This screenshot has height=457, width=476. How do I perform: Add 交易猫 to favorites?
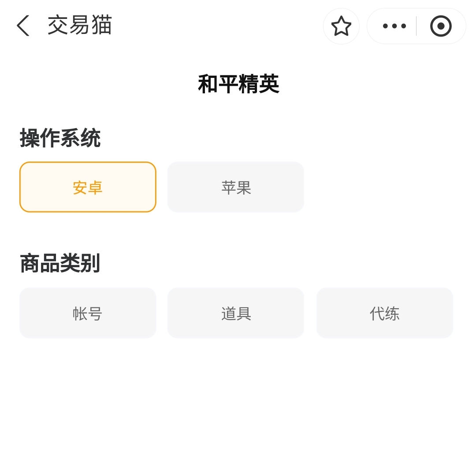[341, 26]
